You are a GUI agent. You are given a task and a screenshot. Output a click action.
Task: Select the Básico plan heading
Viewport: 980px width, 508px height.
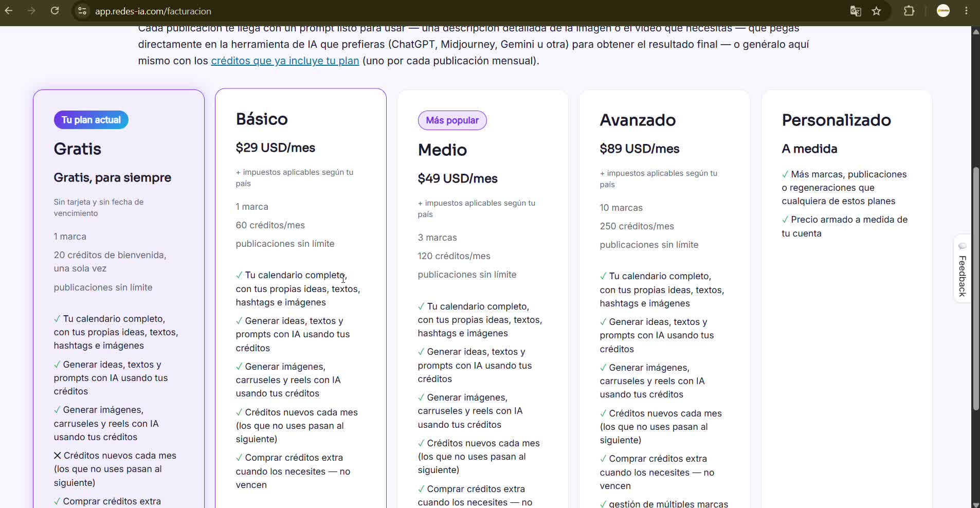(262, 119)
